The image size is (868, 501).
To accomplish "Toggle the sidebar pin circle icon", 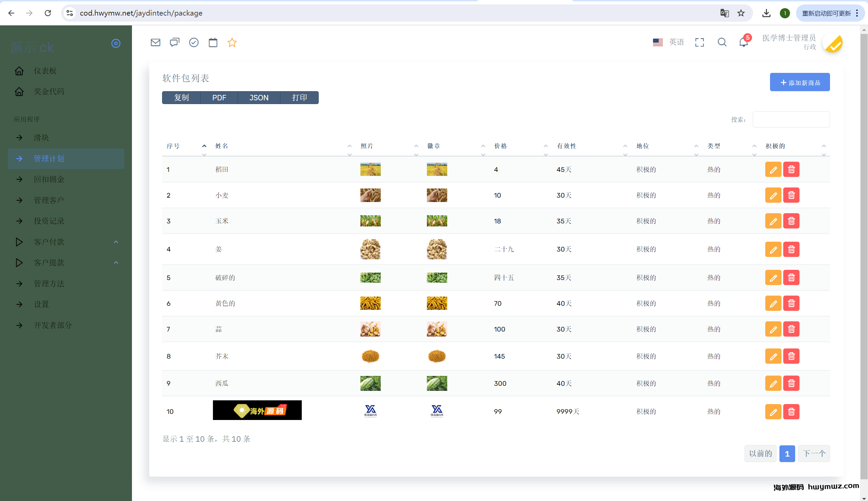I will [x=116, y=43].
